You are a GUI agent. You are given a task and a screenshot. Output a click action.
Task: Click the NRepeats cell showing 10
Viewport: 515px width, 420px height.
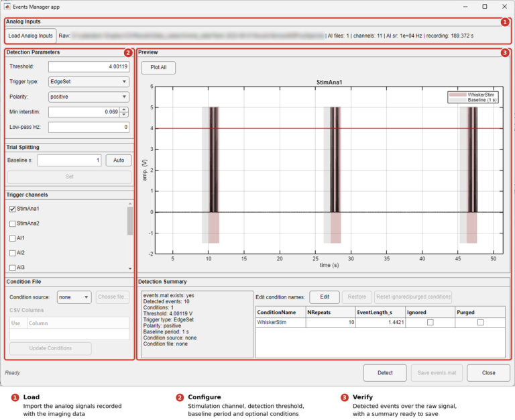(x=331, y=323)
